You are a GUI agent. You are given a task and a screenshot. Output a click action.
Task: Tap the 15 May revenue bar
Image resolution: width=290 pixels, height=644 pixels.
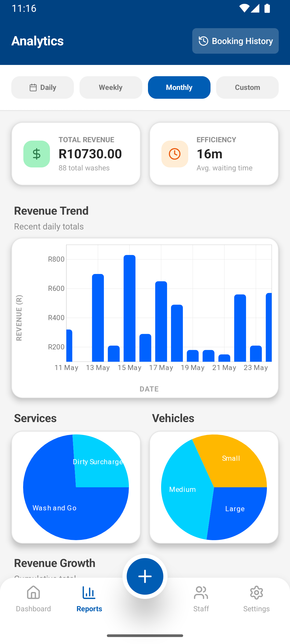point(129,308)
